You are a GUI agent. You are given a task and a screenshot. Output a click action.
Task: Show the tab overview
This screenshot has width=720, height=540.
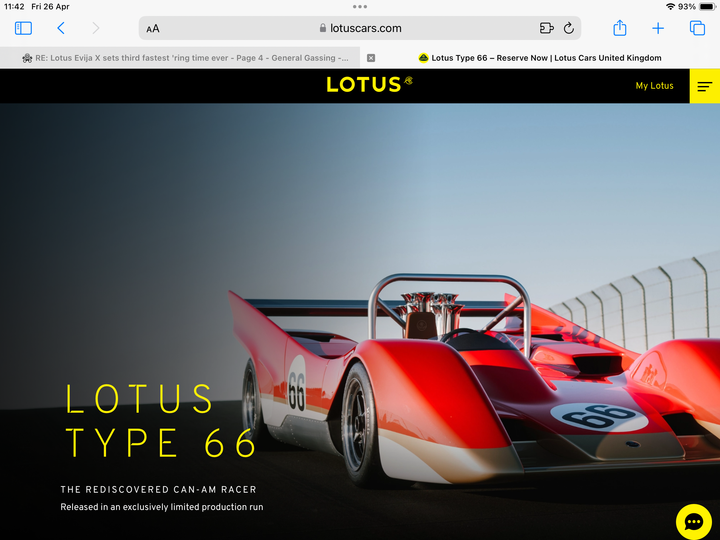[697, 28]
